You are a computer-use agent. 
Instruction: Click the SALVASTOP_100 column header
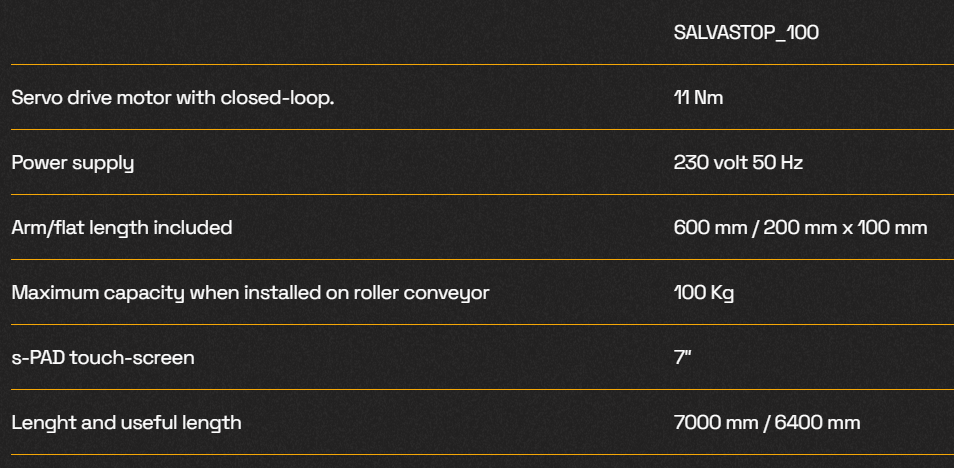click(x=746, y=33)
